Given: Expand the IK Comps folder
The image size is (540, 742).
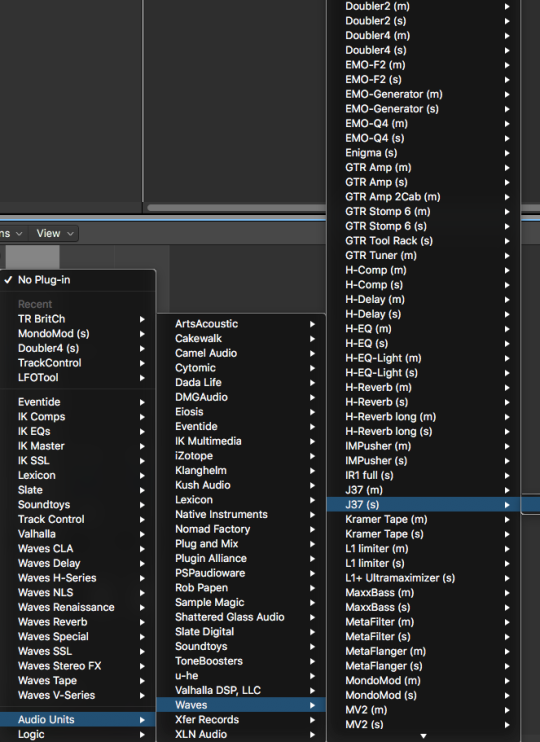Looking at the screenshot, I should pyautogui.click(x=78, y=416).
